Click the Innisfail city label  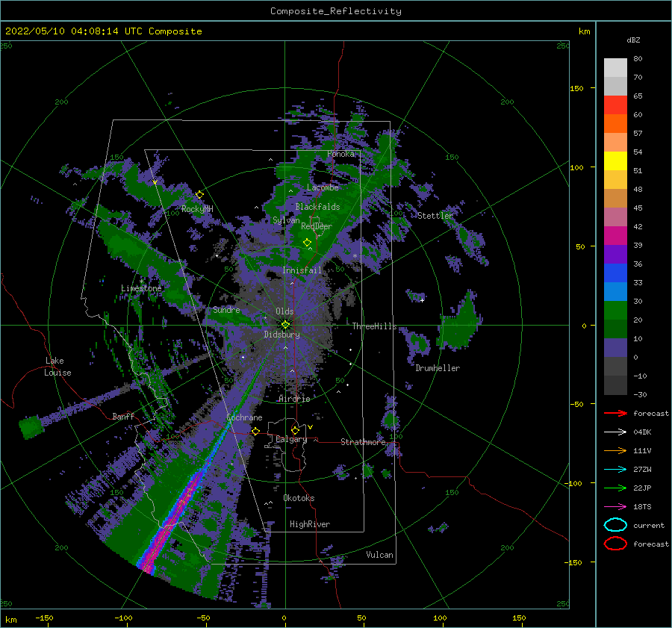pyautogui.click(x=302, y=270)
